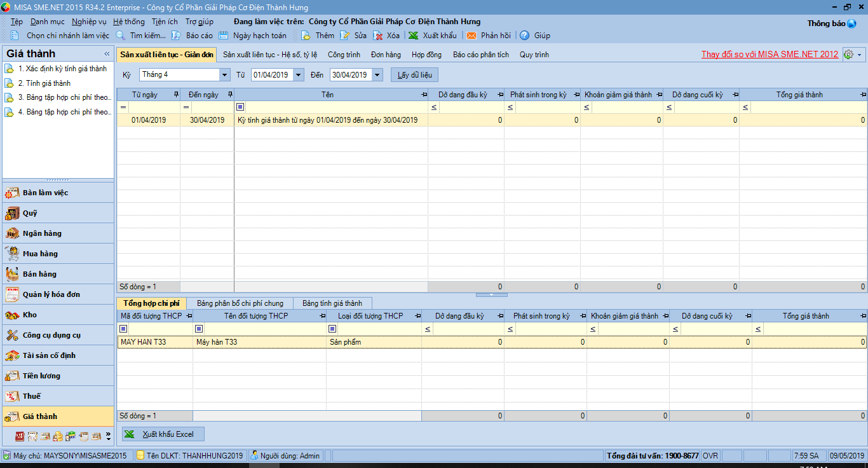Open the Mua hàng module
Image resolution: width=868 pixels, height=468 pixels.
pyautogui.click(x=58, y=254)
